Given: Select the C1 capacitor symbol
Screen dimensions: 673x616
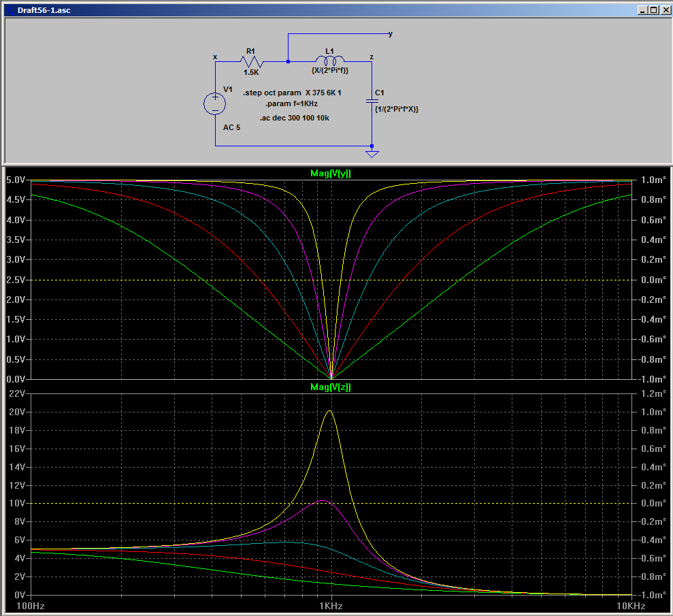Looking at the screenshot, I should (x=372, y=101).
